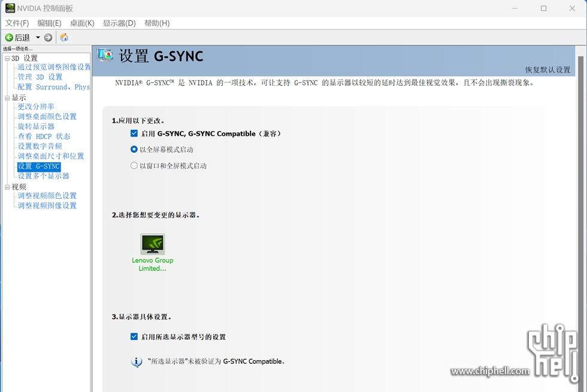Screen dimensions: 587x392
Task: Open 设置多个显示器 page
Action: click(43, 176)
